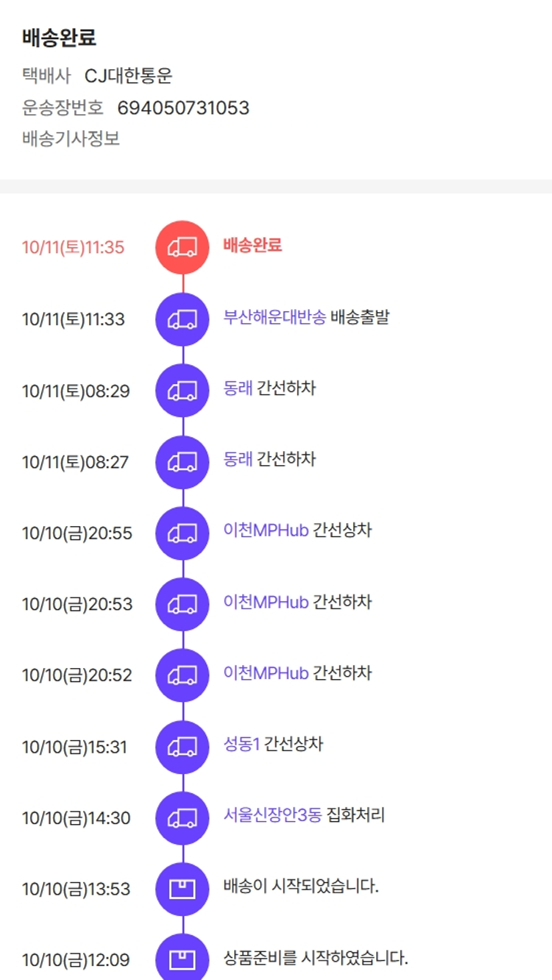Open 동래 link at 08:27 entry
Viewport: 552px width, 980px height.
point(238,460)
